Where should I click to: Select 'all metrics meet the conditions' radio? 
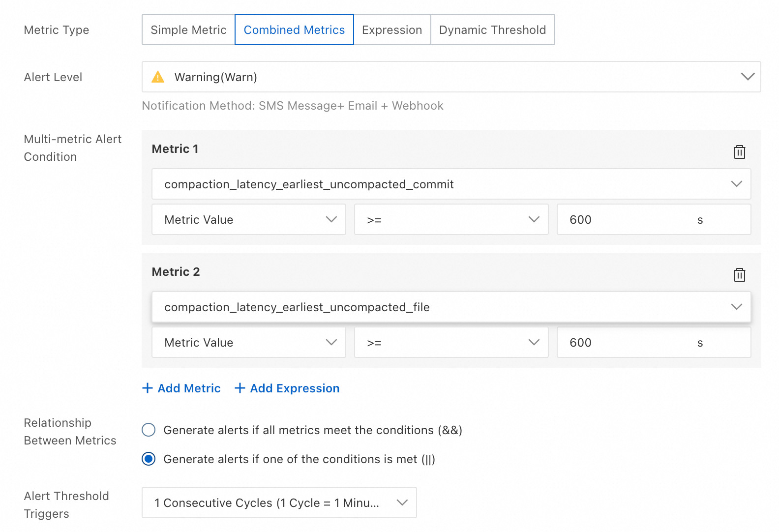click(149, 430)
